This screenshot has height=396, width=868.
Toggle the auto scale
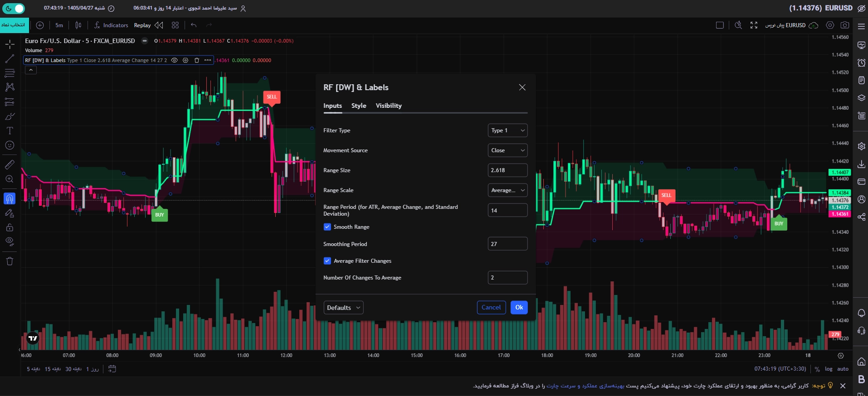(x=843, y=369)
